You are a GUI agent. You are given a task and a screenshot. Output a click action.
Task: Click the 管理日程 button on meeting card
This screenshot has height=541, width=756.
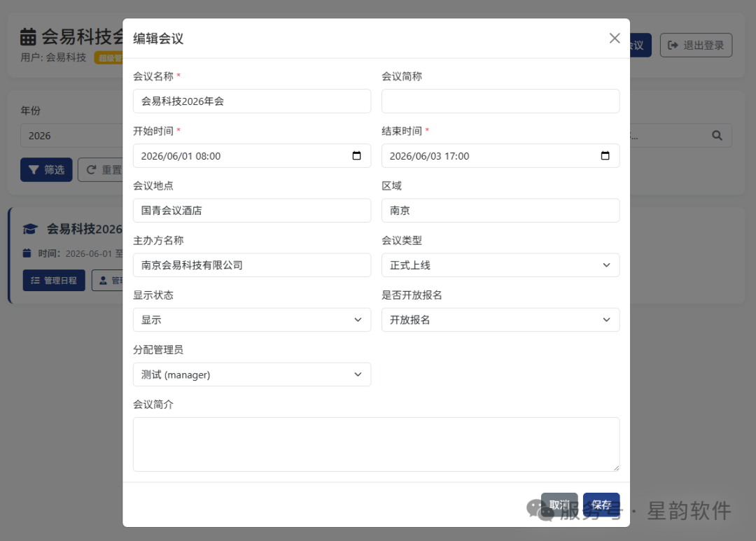54,280
